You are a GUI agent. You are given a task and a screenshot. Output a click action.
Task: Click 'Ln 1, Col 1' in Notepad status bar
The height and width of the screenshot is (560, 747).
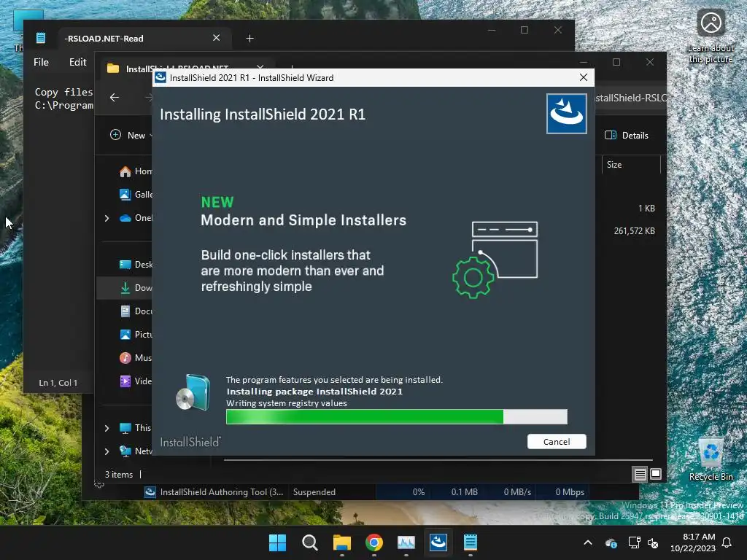(58, 382)
